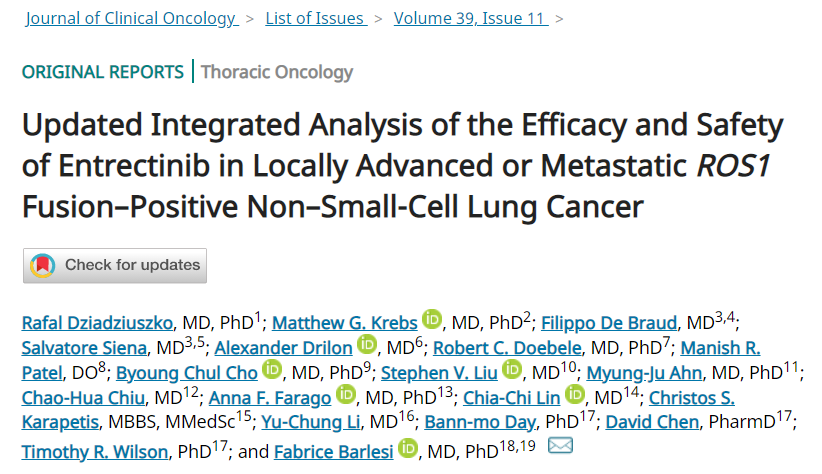Click Chia-Chi Lin's ORCID icon
The height and width of the screenshot is (474, 822).
(575, 398)
